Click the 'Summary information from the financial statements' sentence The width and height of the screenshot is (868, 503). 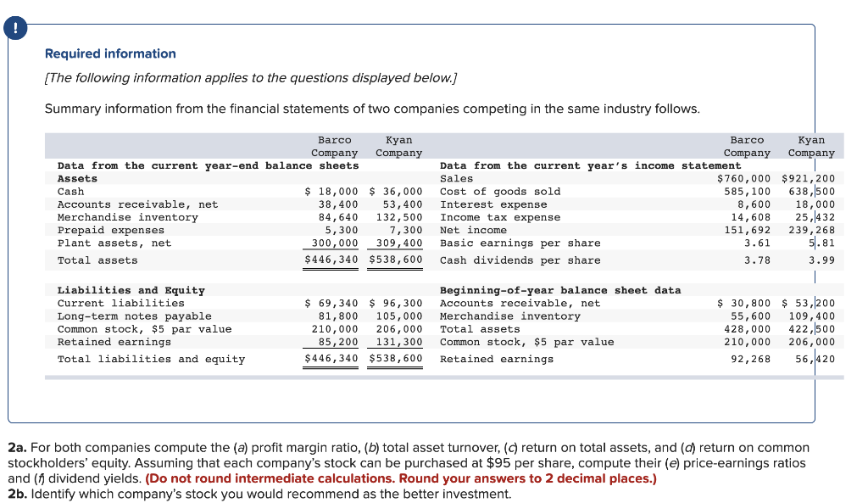pyautogui.click(x=372, y=109)
